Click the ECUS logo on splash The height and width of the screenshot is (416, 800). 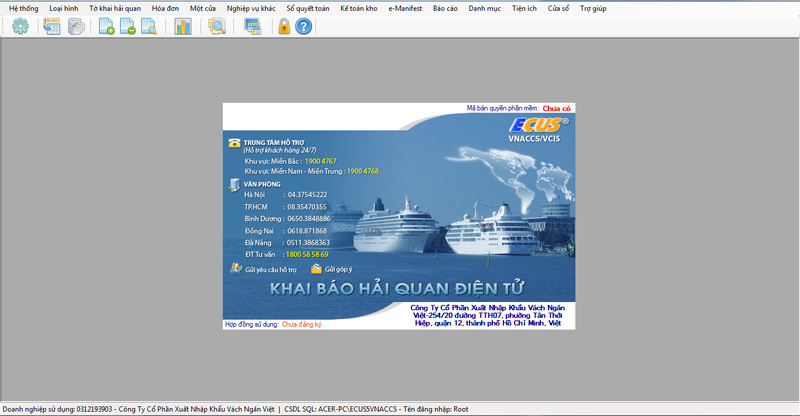538,125
